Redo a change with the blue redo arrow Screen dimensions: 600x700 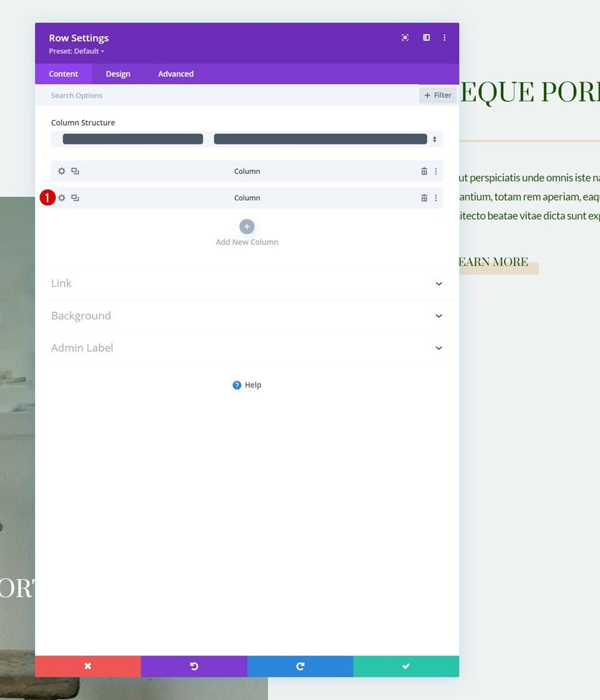300,666
